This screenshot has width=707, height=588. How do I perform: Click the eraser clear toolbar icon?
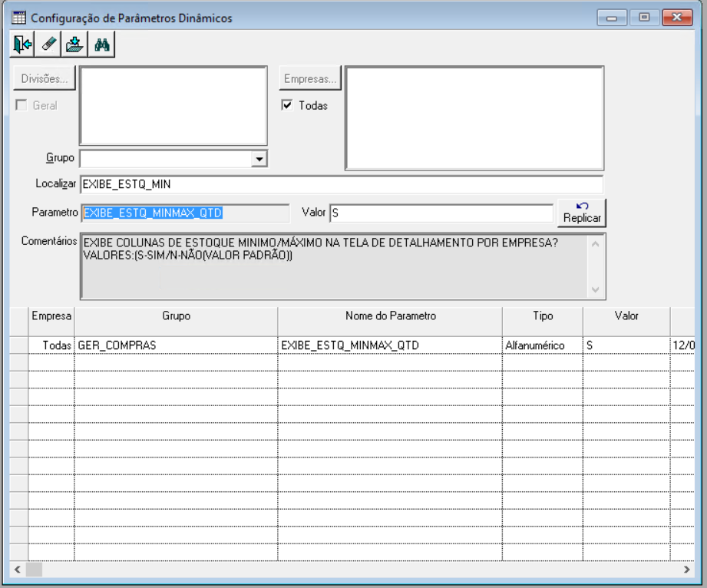[48, 45]
